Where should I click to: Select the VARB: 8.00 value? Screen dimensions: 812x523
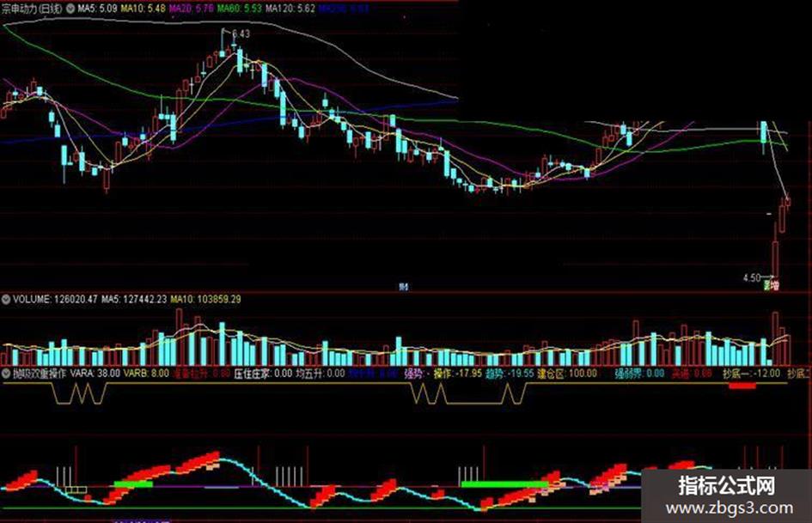tap(146, 373)
